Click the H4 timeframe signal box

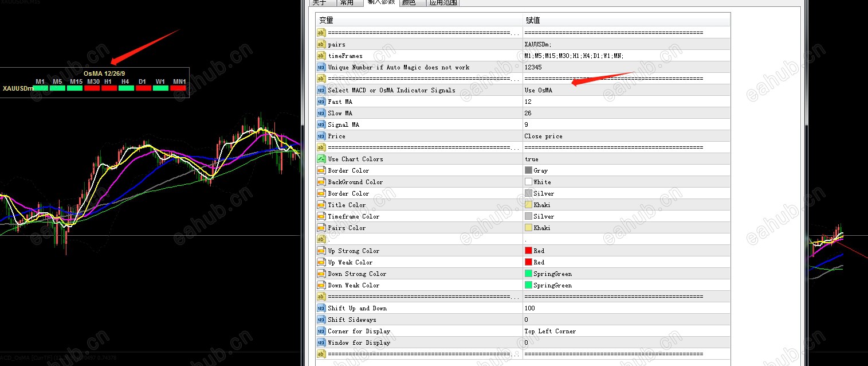(x=126, y=88)
